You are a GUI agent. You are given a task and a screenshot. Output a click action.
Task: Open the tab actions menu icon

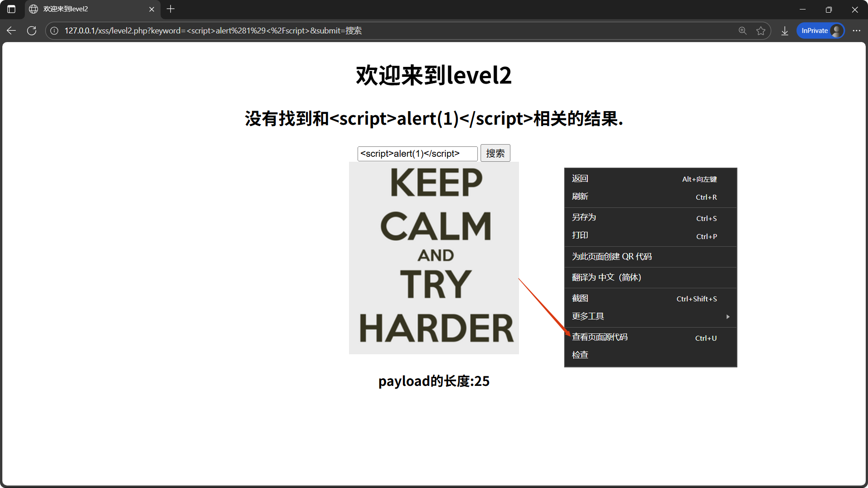coord(11,9)
